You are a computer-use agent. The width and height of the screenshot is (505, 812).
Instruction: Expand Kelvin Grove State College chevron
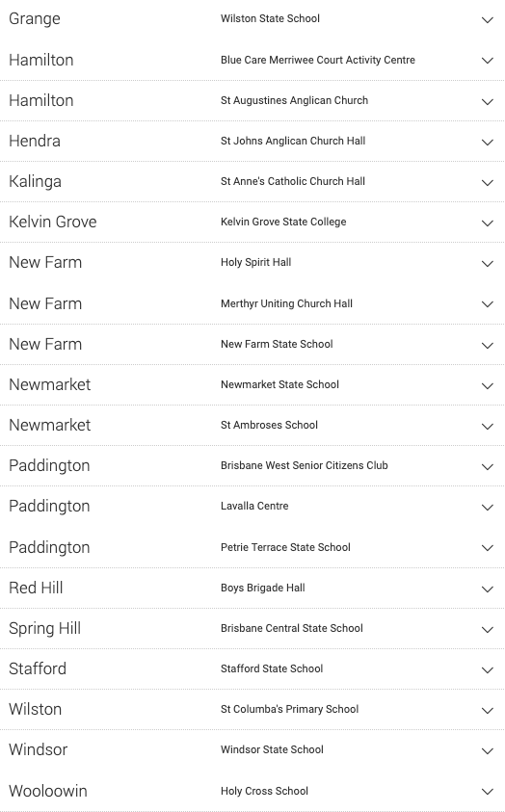point(488,223)
